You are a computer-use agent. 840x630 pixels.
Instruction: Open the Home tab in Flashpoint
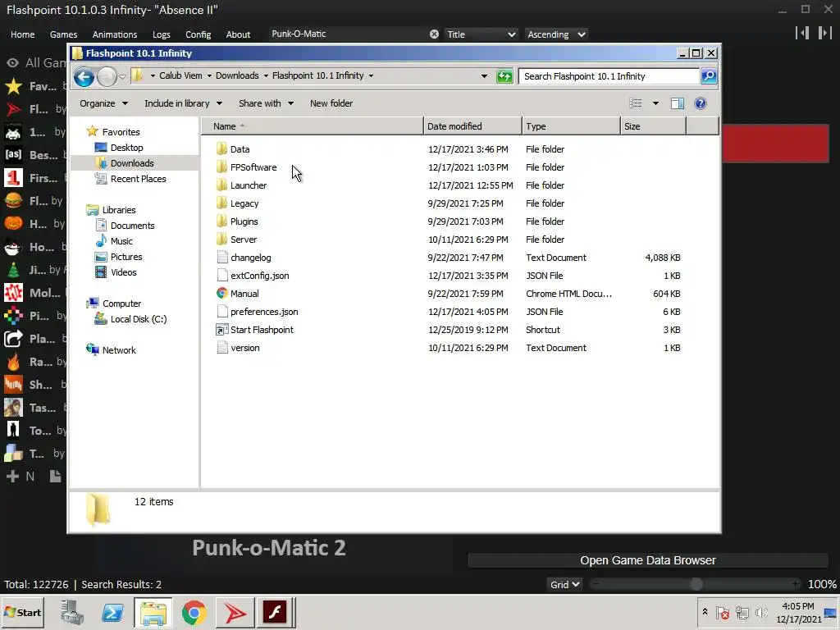(x=22, y=34)
